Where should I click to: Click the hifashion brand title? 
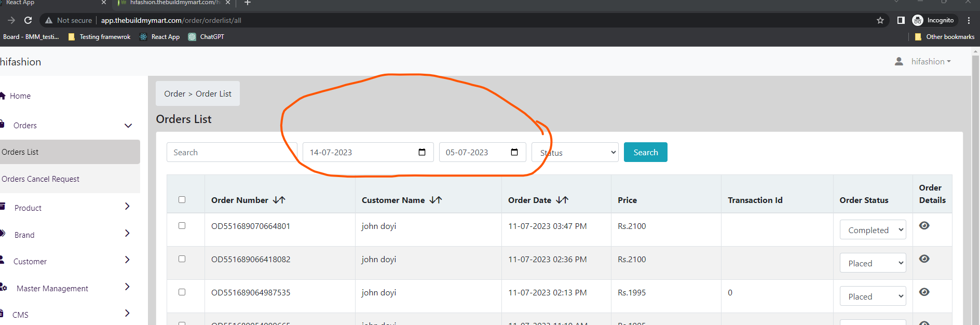[20, 62]
